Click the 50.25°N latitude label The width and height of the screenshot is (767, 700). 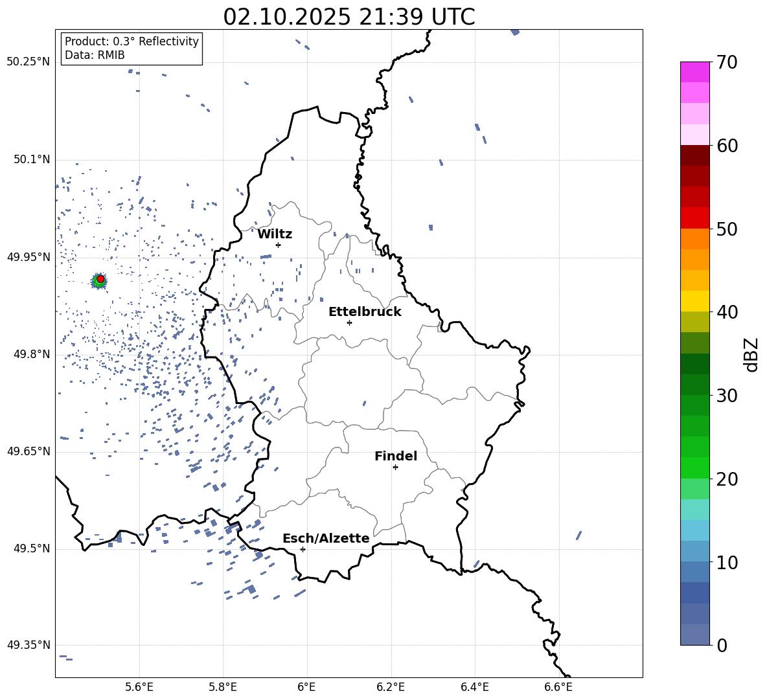pyautogui.click(x=29, y=62)
